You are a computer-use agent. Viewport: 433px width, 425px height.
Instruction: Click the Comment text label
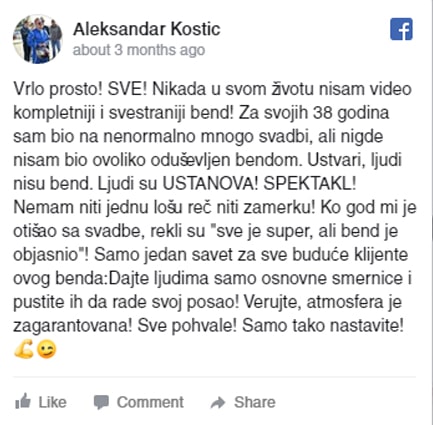(150, 402)
